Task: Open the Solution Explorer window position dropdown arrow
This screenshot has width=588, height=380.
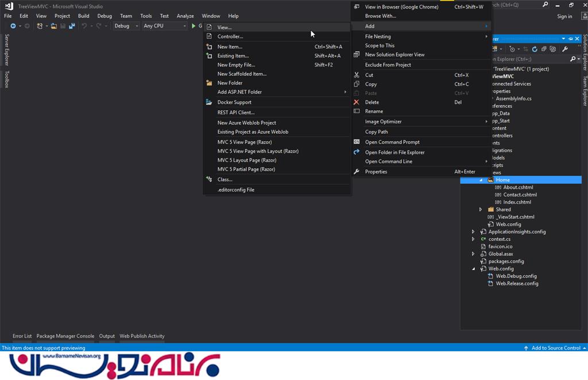Action: [563, 39]
